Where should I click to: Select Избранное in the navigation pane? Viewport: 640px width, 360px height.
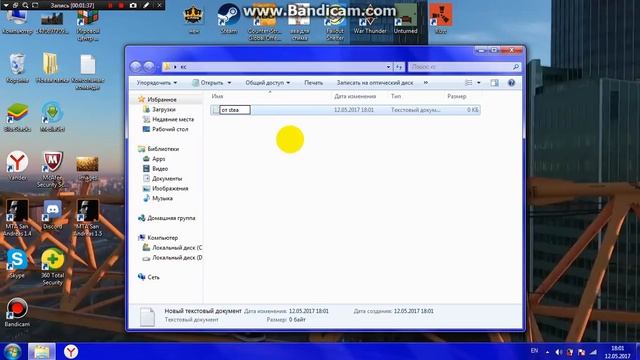[x=162, y=100]
